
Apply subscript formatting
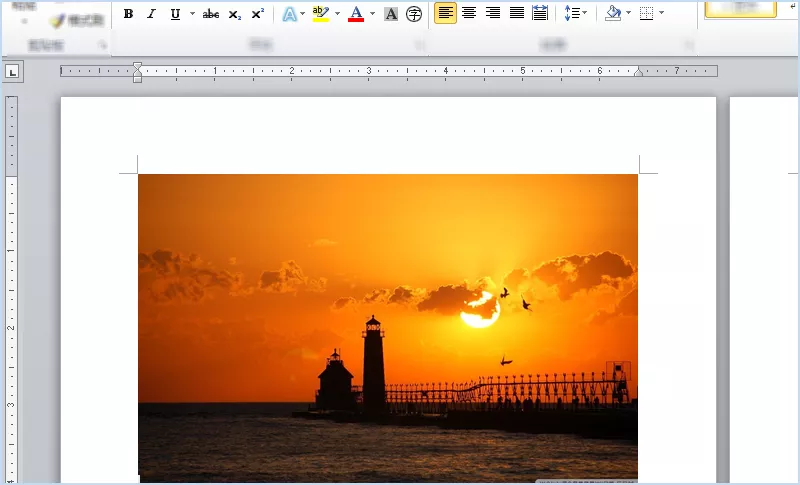coord(235,14)
